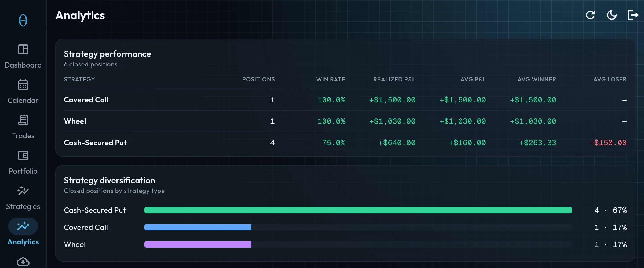Click the theta app logo
Image resolution: width=644 pixels, height=268 pixels.
click(x=23, y=20)
